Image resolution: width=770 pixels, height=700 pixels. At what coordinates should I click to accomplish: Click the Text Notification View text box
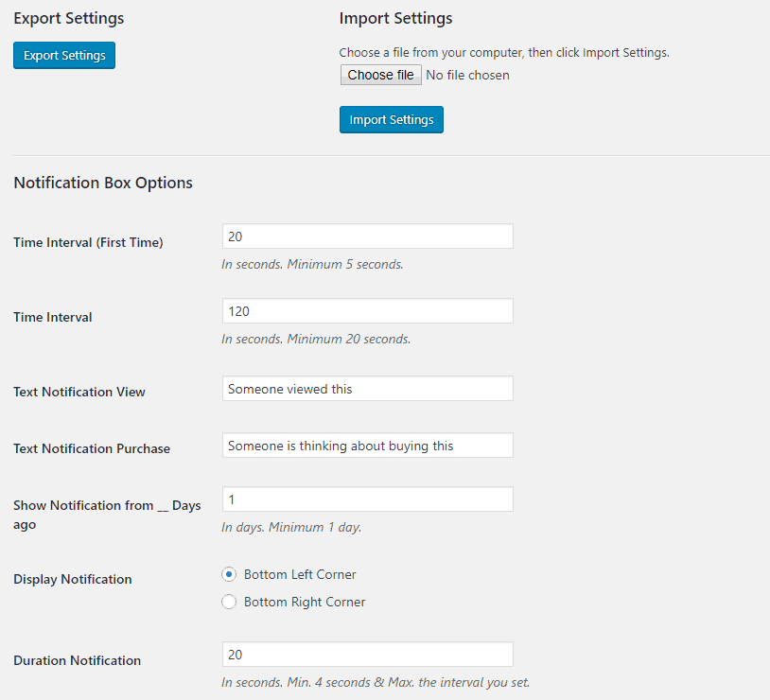(x=367, y=389)
